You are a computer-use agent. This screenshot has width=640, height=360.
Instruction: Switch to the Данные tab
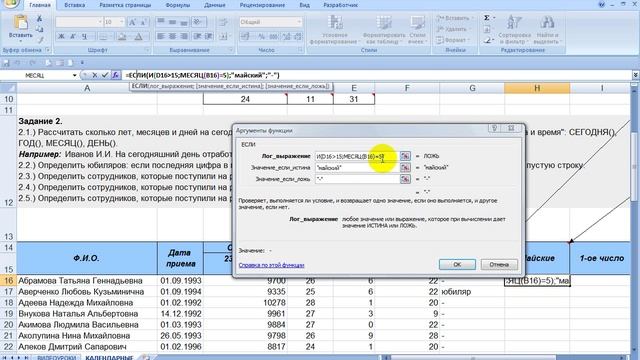click(214, 5)
